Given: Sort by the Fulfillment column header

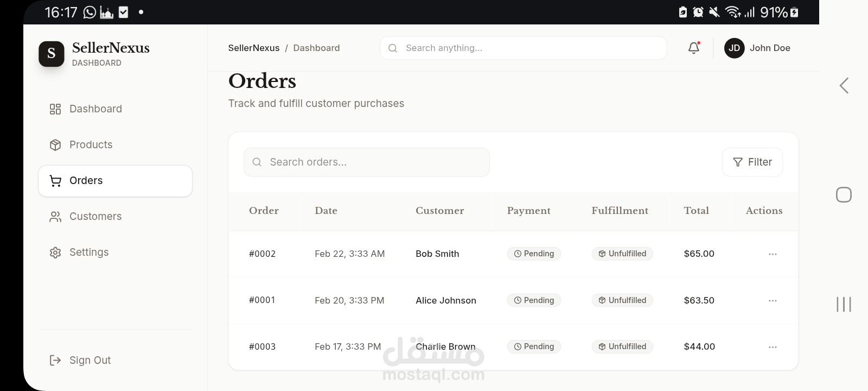Looking at the screenshot, I should (620, 211).
